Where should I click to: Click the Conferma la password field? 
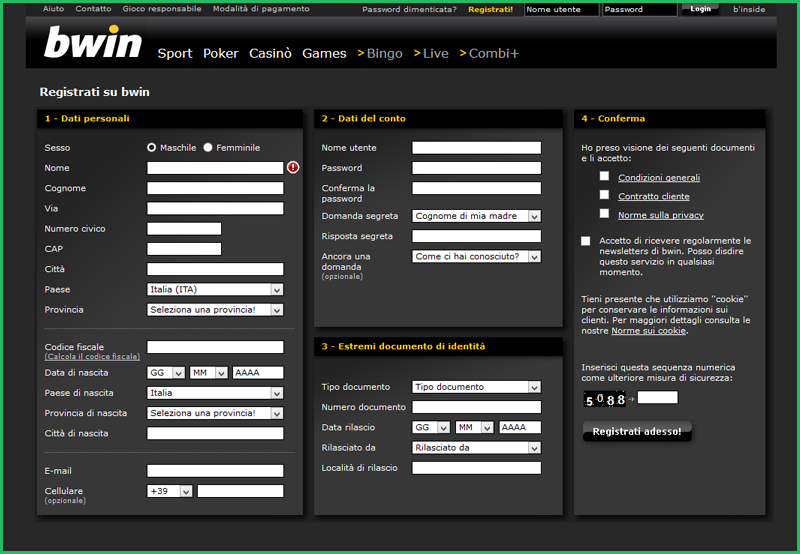(477, 188)
